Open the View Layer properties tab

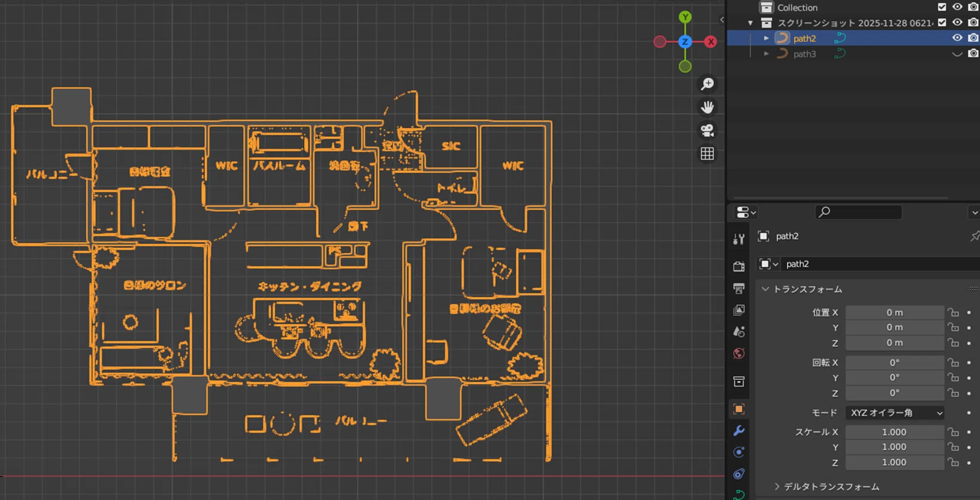tap(739, 309)
